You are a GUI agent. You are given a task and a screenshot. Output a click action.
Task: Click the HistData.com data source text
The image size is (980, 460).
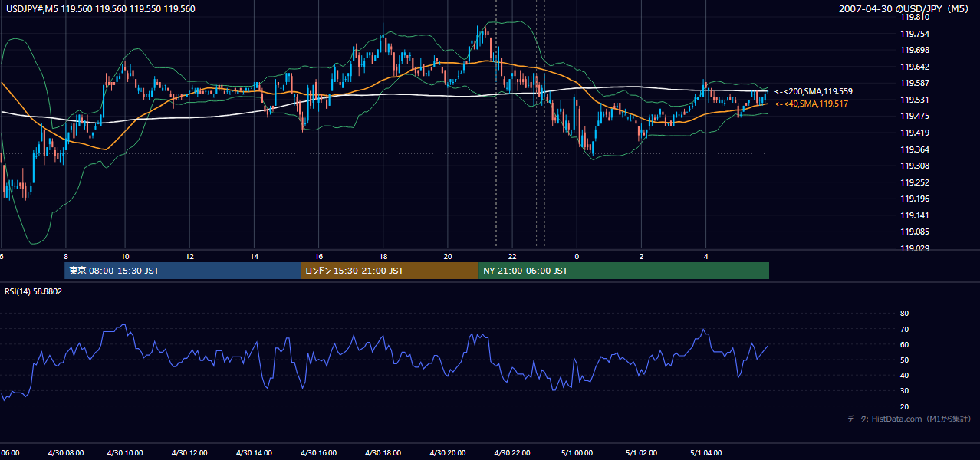click(909, 419)
